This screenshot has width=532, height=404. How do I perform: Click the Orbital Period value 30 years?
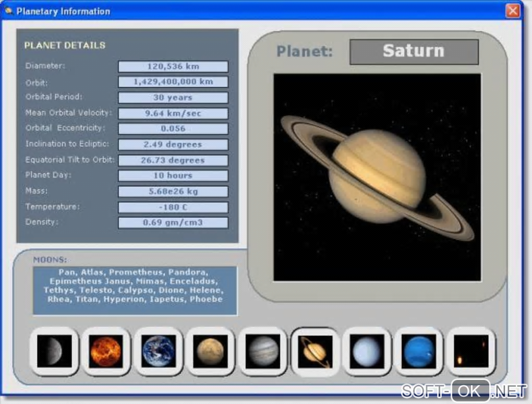coord(173,98)
